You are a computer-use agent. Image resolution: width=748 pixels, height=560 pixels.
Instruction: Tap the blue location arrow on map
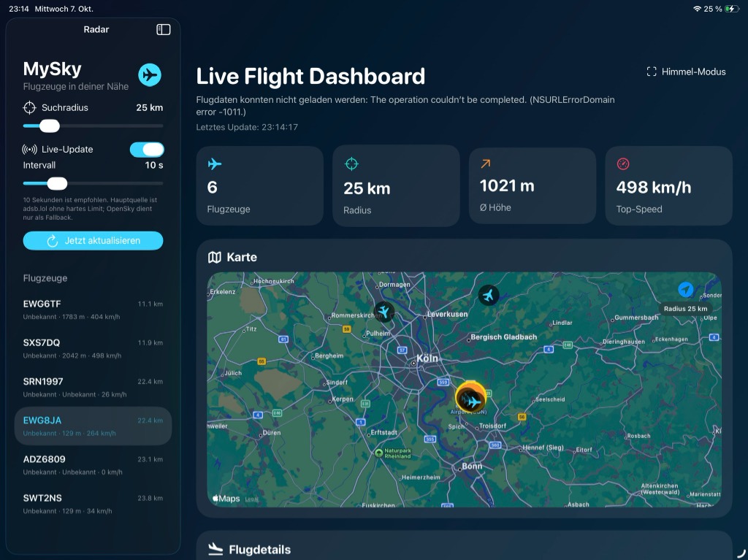coord(685,289)
